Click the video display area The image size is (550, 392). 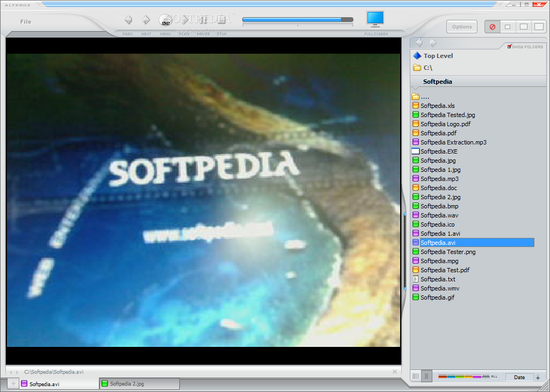pyautogui.click(x=204, y=200)
